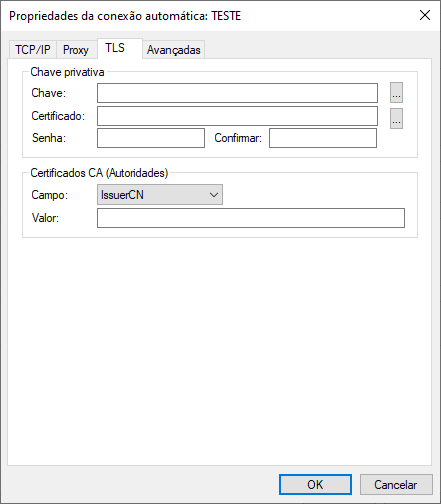Click the Campo label
This screenshot has width=441, height=504.
(x=50, y=195)
